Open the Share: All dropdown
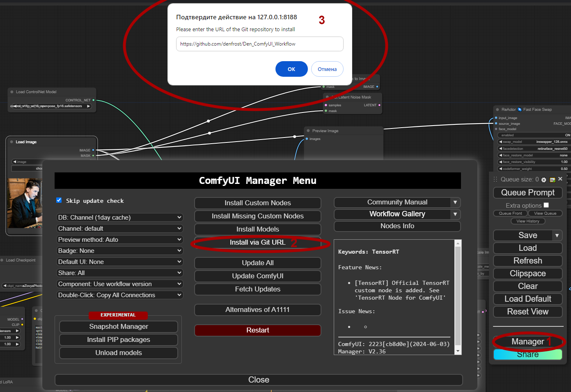The image size is (571, 392). [x=120, y=273]
